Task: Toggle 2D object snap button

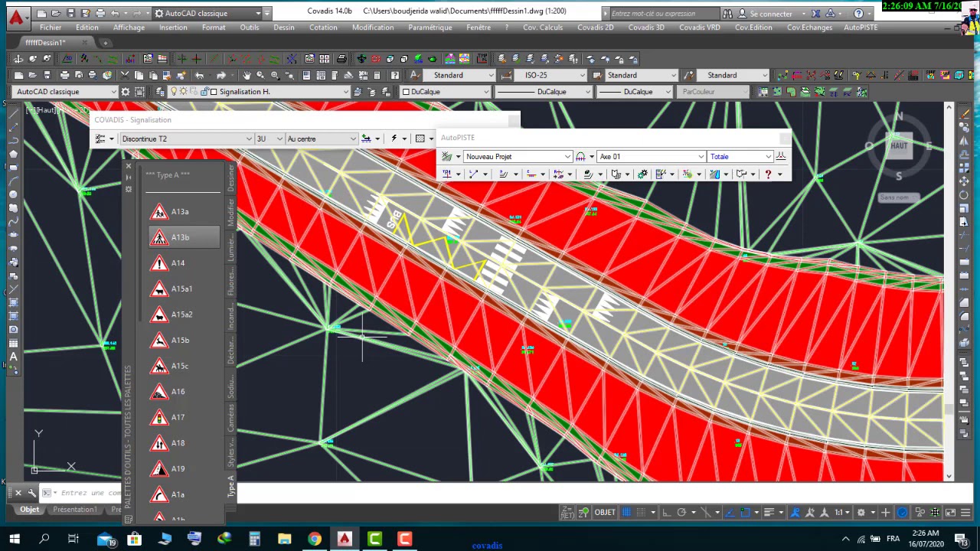Action: (x=744, y=513)
